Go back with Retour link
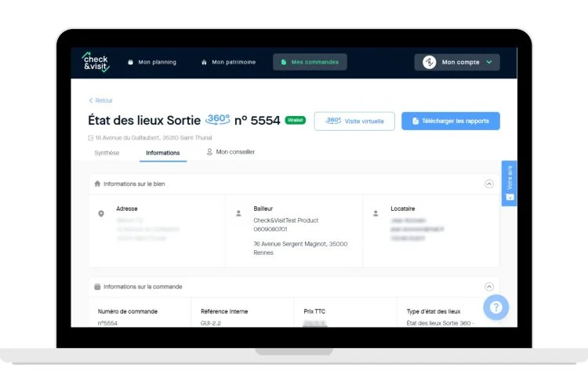The height and width of the screenshot is (392, 588). pyautogui.click(x=100, y=100)
